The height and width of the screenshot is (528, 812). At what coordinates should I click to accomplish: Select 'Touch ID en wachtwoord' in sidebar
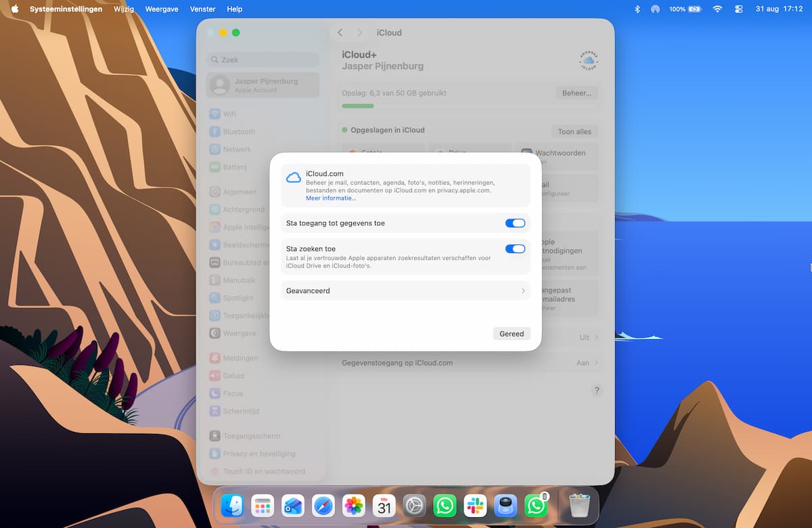263,471
